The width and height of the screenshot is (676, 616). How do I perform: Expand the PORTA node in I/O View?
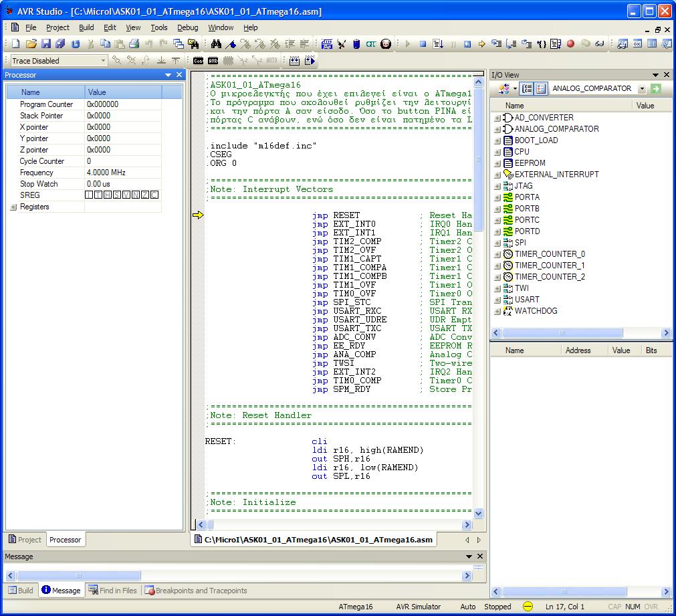(x=497, y=197)
